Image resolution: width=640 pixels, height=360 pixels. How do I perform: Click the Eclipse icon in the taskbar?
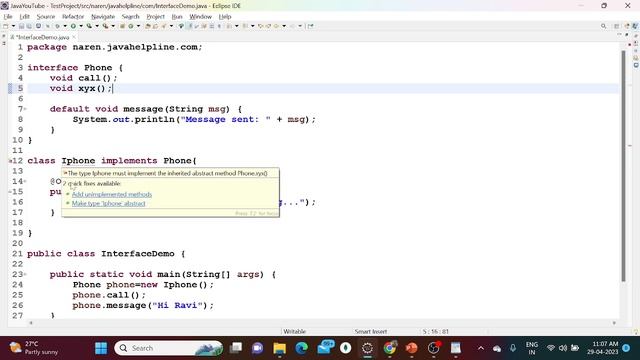[368, 348]
